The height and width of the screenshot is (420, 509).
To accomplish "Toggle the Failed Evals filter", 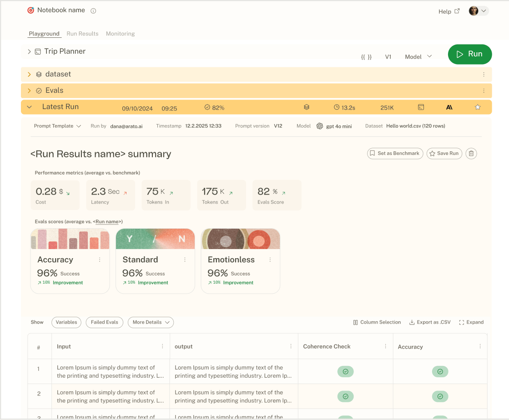I will (x=104, y=322).
